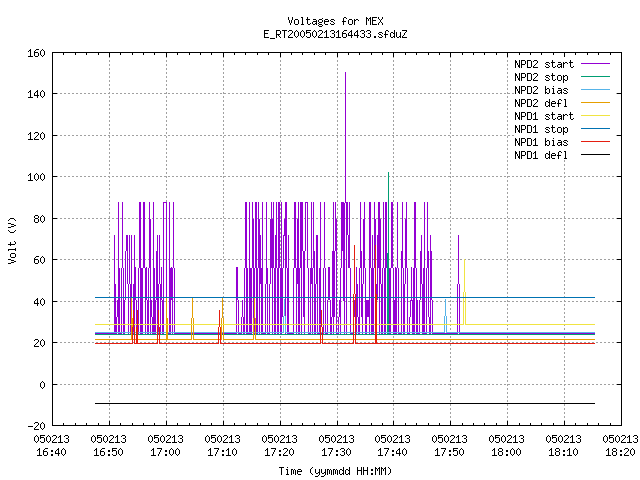
Task: Click the 17:00 time axis label
Action: [x=165, y=452]
